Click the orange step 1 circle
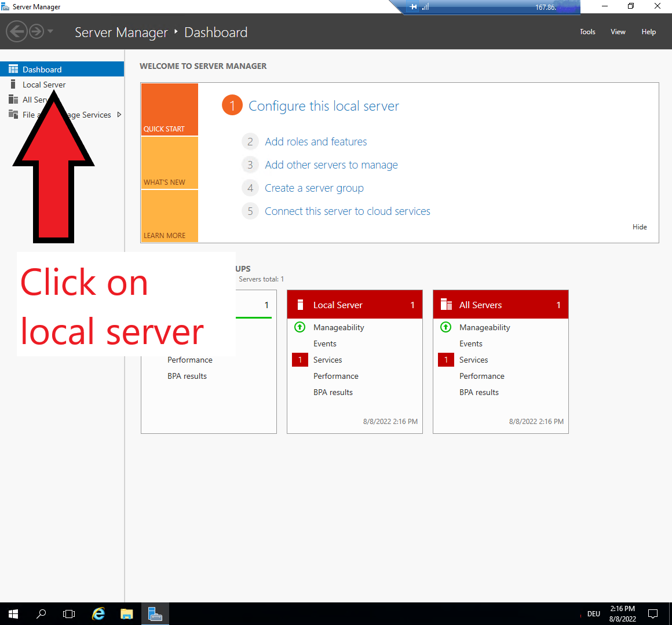This screenshot has height=625, width=672. pyautogui.click(x=232, y=105)
